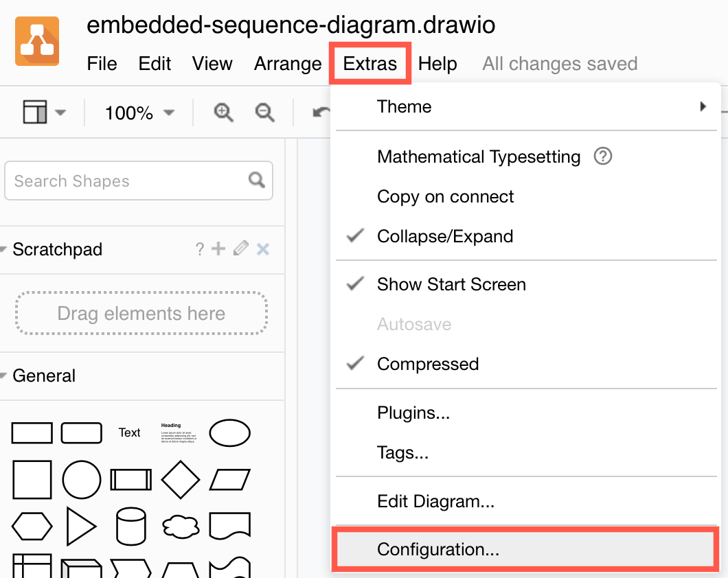Open the Help menu
The width and height of the screenshot is (728, 578).
[438, 63]
